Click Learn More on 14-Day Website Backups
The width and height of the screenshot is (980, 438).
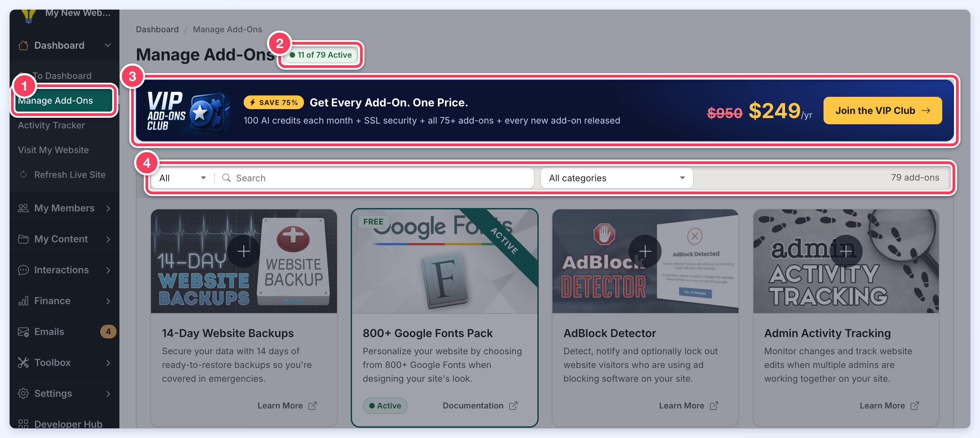(287, 406)
